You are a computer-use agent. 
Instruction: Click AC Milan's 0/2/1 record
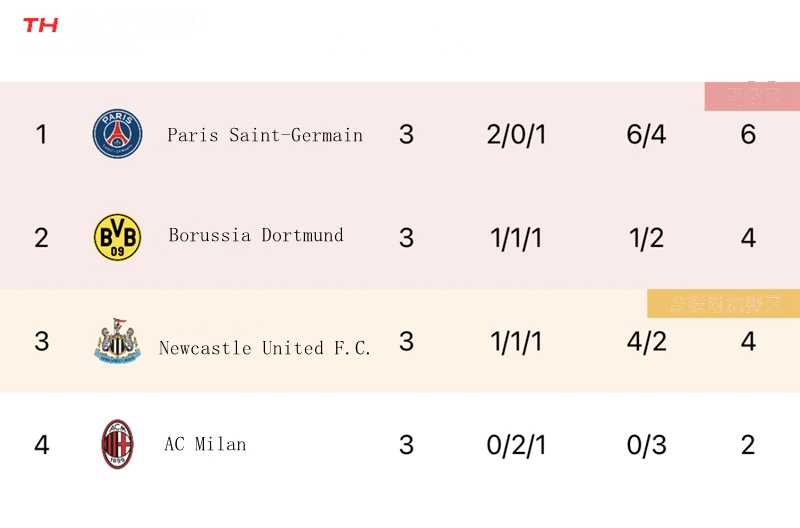coord(516,445)
